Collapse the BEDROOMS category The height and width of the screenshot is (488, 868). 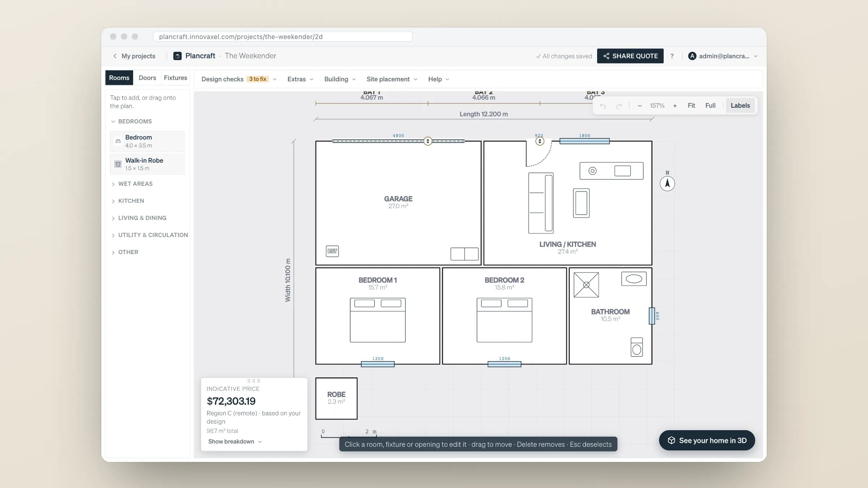point(132,121)
